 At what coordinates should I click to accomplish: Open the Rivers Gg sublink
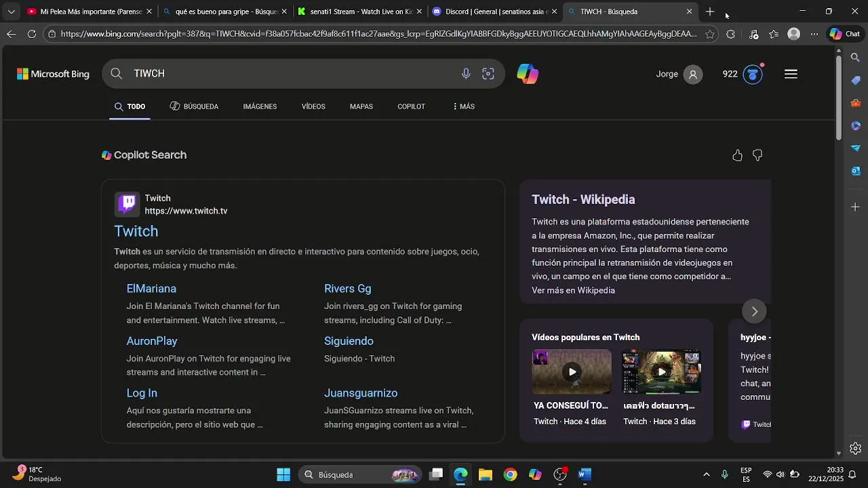[x=347, y=289]
